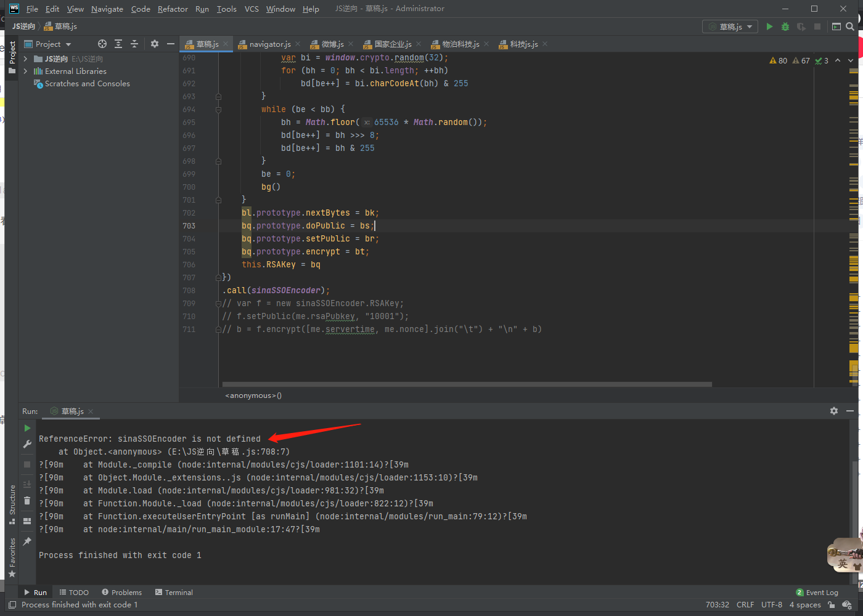
Task: Toggle tool window bars at status corner
Action: (x=12, y=605)
